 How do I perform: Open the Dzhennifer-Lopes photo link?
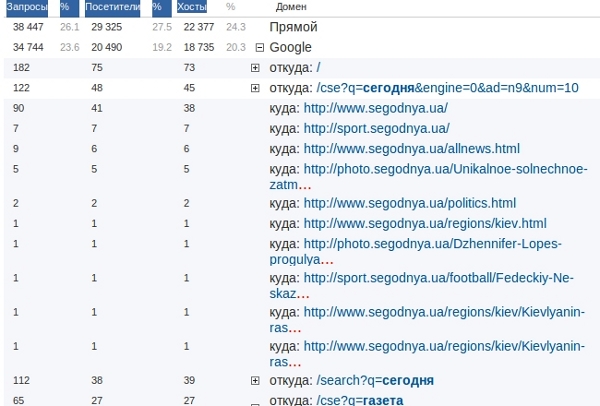tap(432, 243)
